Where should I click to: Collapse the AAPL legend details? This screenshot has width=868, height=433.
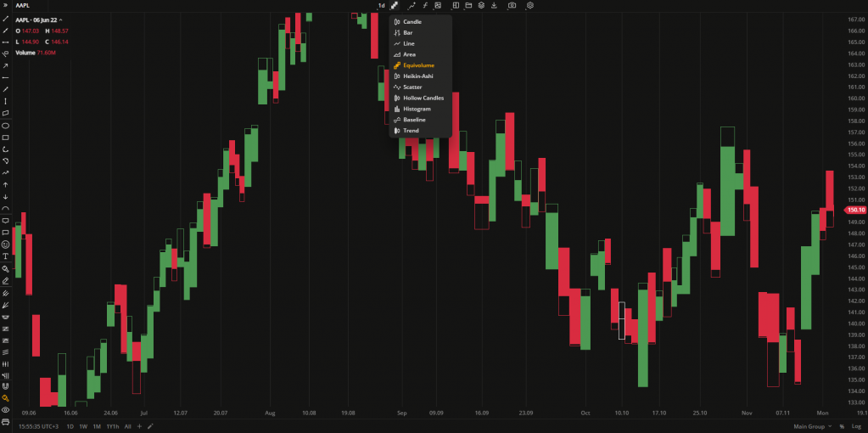point(61,20)
